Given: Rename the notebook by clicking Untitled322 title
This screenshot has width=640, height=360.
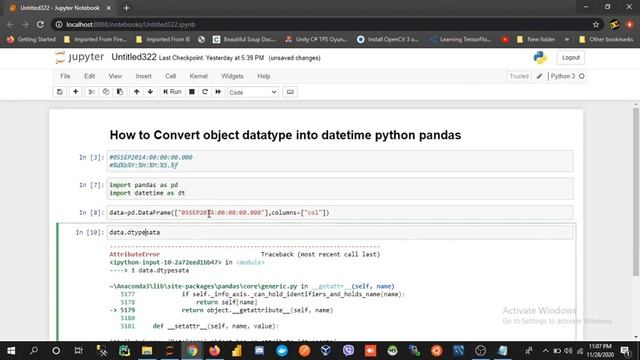Looking at the screenshot, I should click(x=134, y=57).
